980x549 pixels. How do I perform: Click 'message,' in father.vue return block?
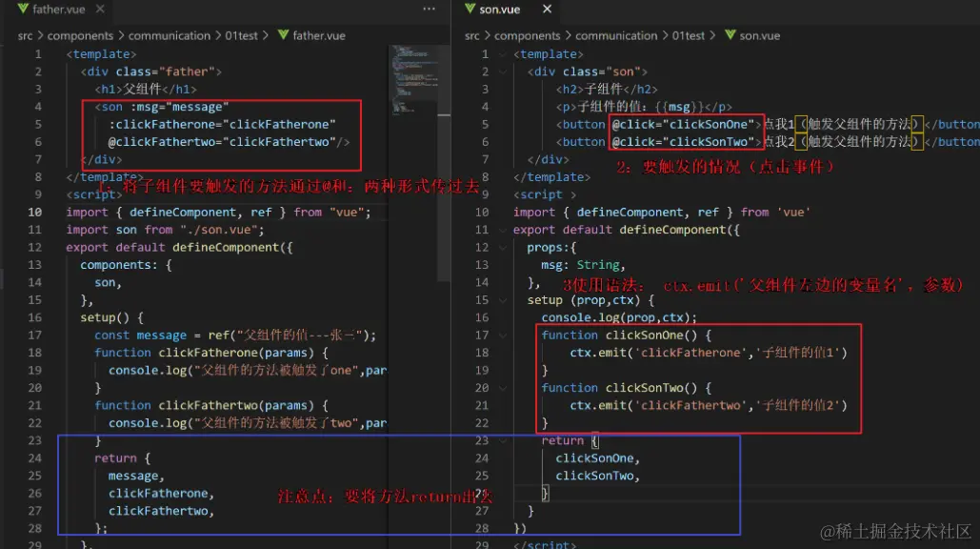click(136, 476)
